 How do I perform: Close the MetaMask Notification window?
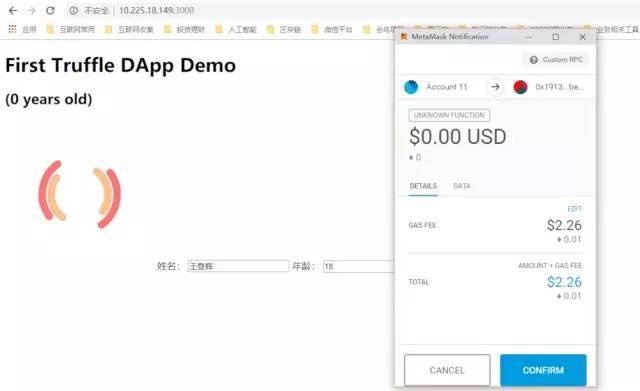point(582,37)
